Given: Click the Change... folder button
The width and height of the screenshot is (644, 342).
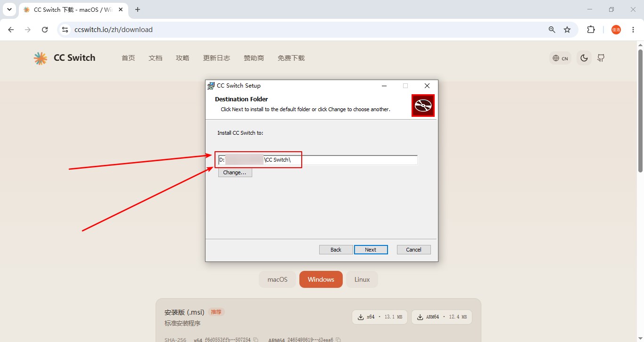Looking at the screenshot, I should (x=235, y=172).
